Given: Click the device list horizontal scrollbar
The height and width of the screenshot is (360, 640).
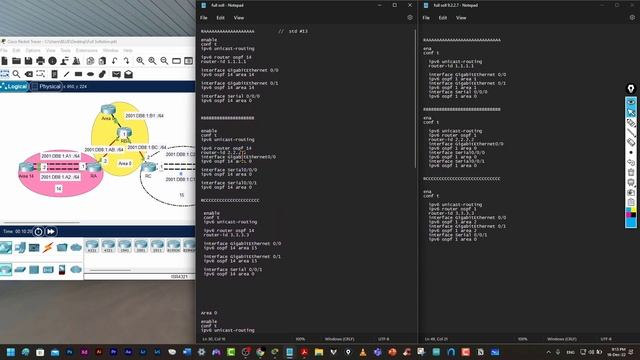Looking at the screenshot, I should tap(110, 270).
